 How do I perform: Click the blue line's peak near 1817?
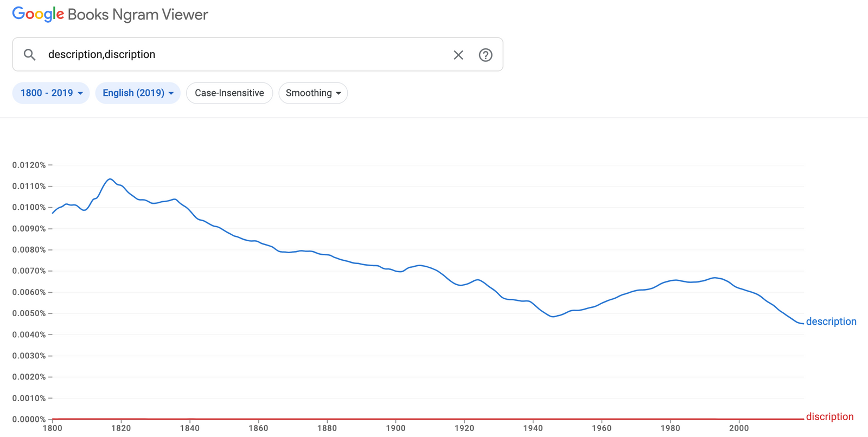pos(110,179)
